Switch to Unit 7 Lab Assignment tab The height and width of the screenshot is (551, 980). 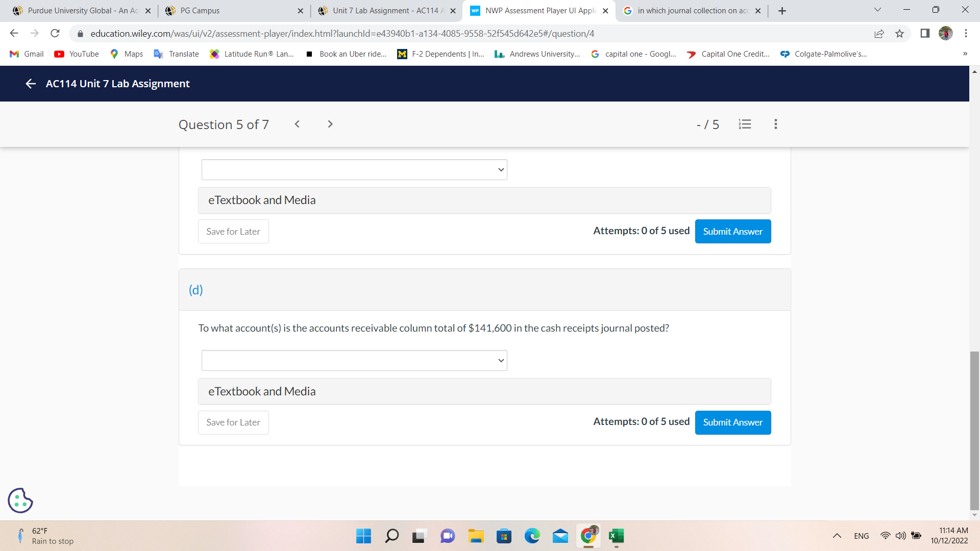pyautogui.click(x=386, y=11)
